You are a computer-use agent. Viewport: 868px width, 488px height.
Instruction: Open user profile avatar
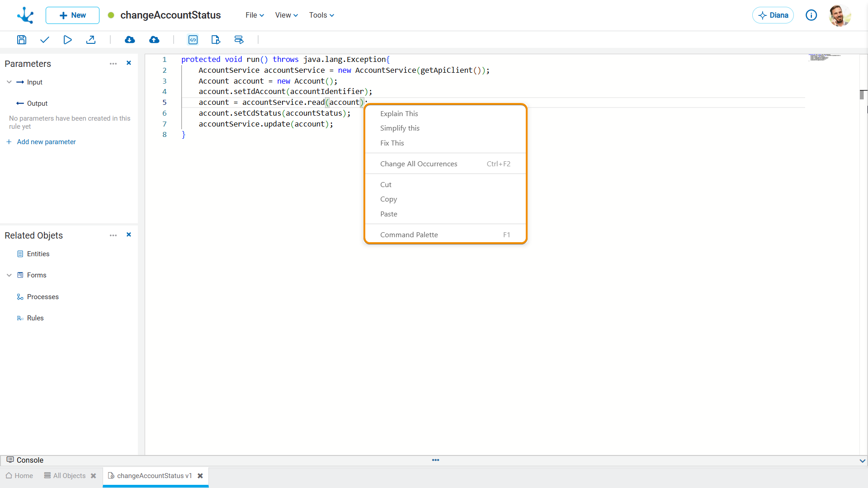(840, 15)
